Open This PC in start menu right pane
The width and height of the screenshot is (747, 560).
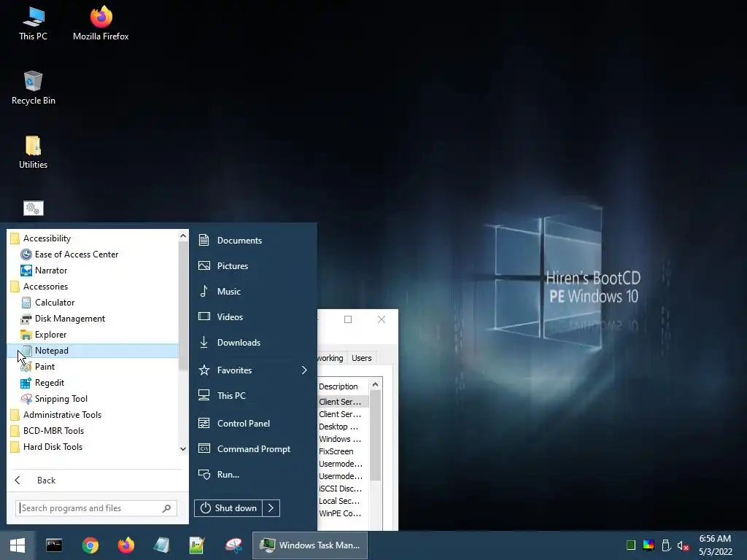click(222, 396)
